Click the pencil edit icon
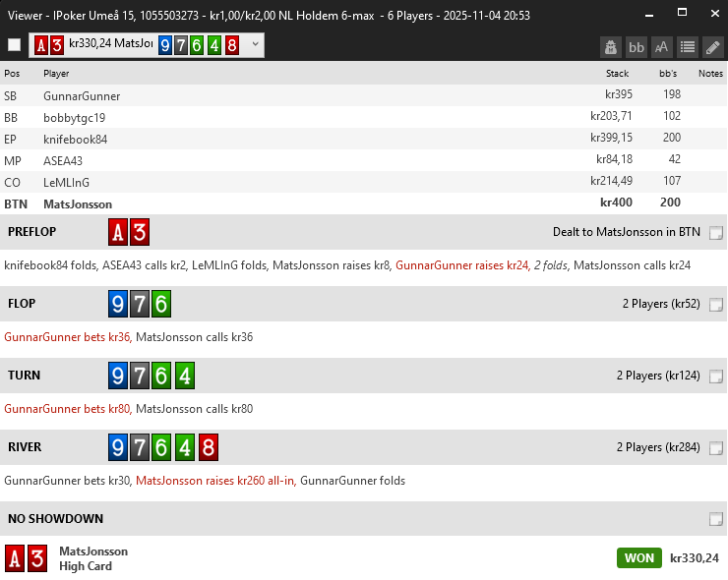 pos(713,46)
